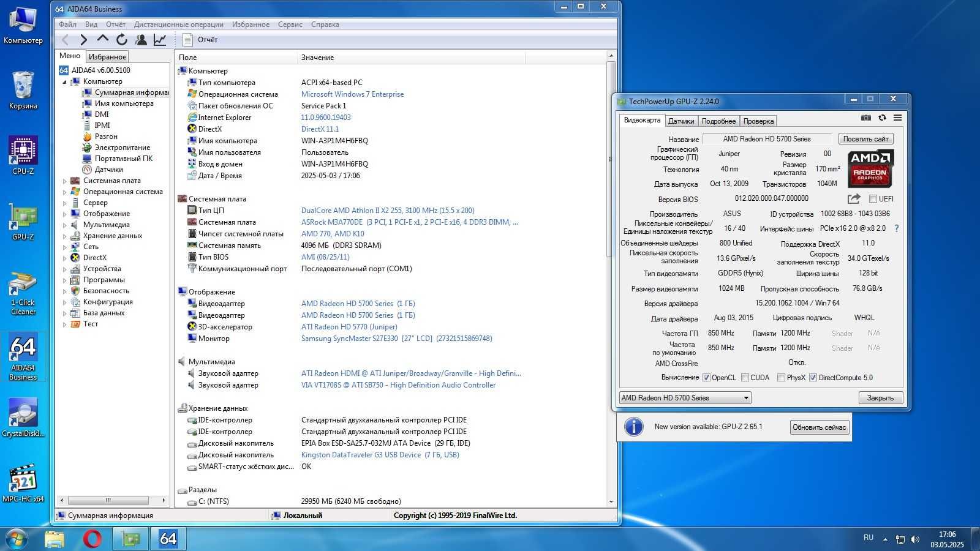Screen dimensions: 980x551
Task: Expand the Мультимедиа tree node
Action: click(x=64, y=225)
